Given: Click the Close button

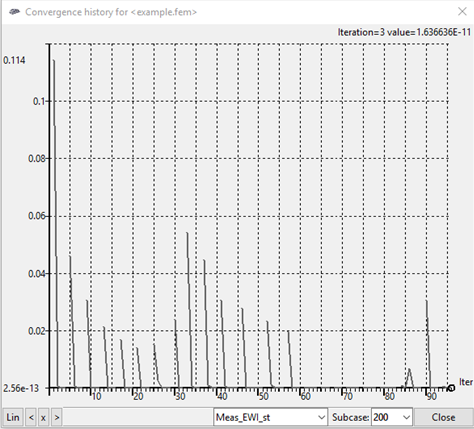Looking at the screenshot, I should (443, 417).
